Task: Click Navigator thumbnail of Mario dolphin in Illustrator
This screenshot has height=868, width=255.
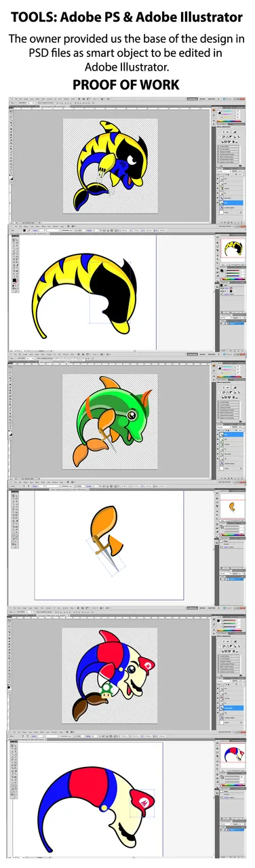Action: [233, 756]
